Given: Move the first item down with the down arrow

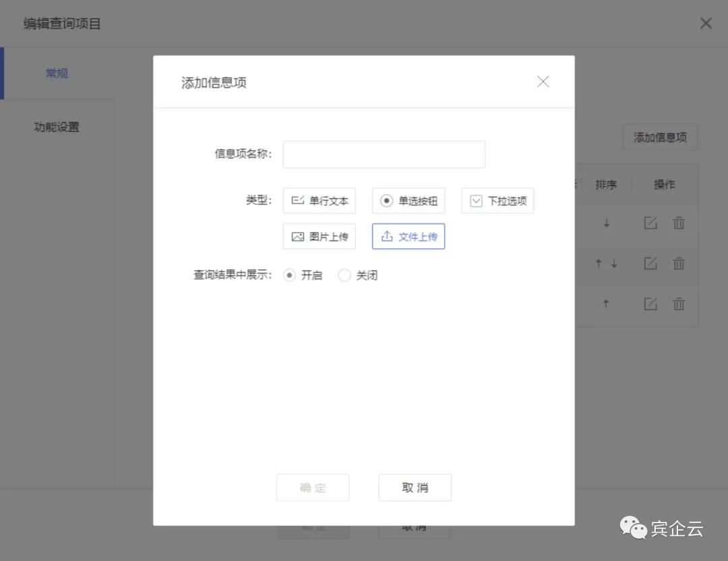Looking at the screenshot, I should 605,223.
